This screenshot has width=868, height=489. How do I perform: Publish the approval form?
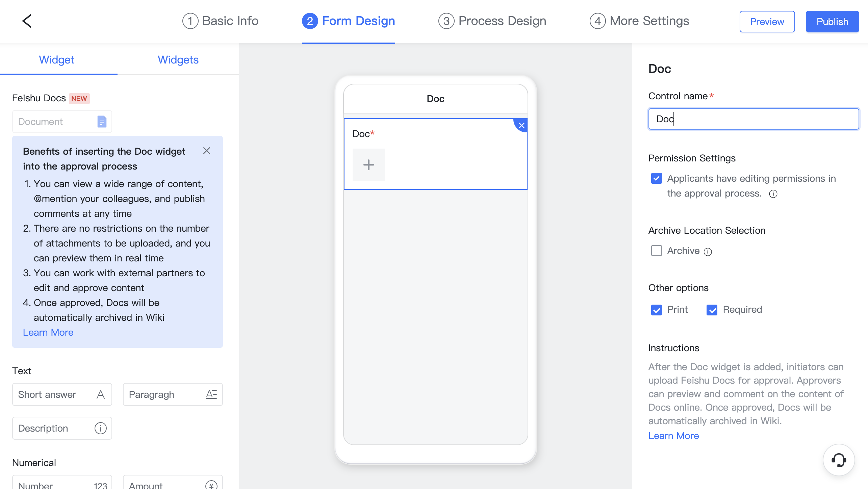832,21
